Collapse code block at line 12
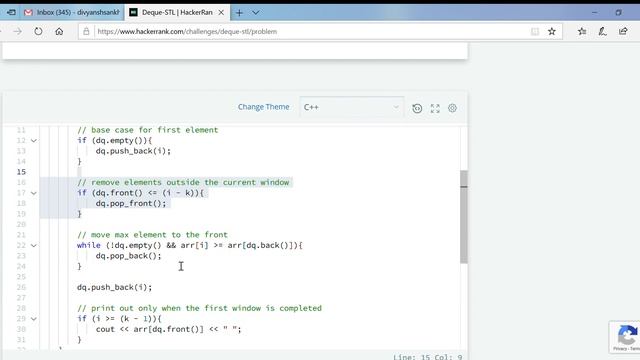This screenshot has width=640, height=360. pos(34,140)
